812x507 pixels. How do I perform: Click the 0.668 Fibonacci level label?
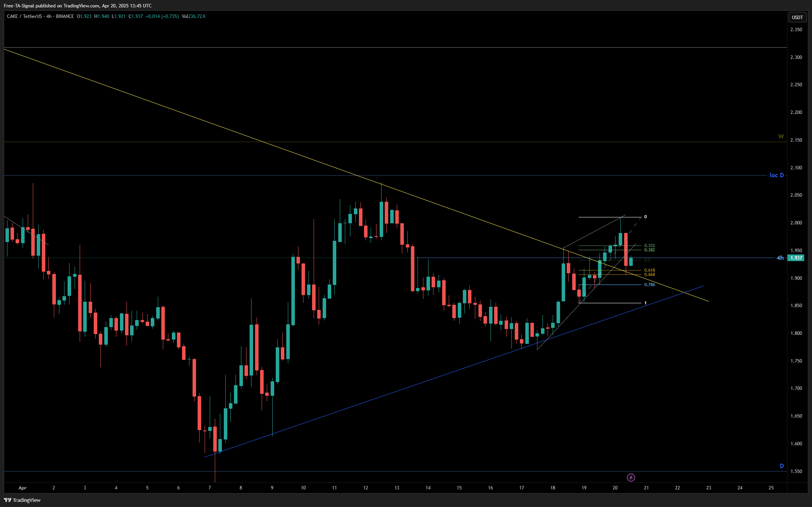[x=650, y=274]
